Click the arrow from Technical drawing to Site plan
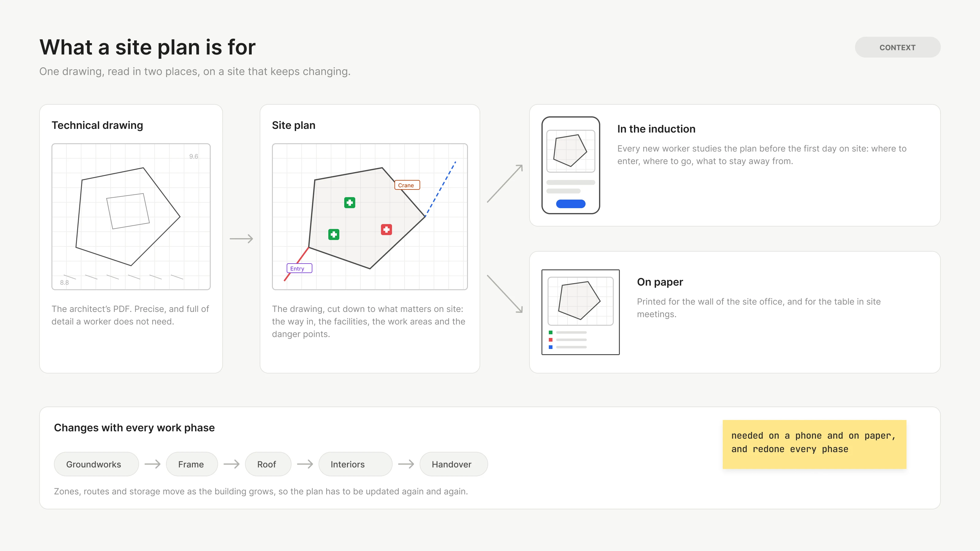This screenshot has height=551, width=980. coord(241,239)
